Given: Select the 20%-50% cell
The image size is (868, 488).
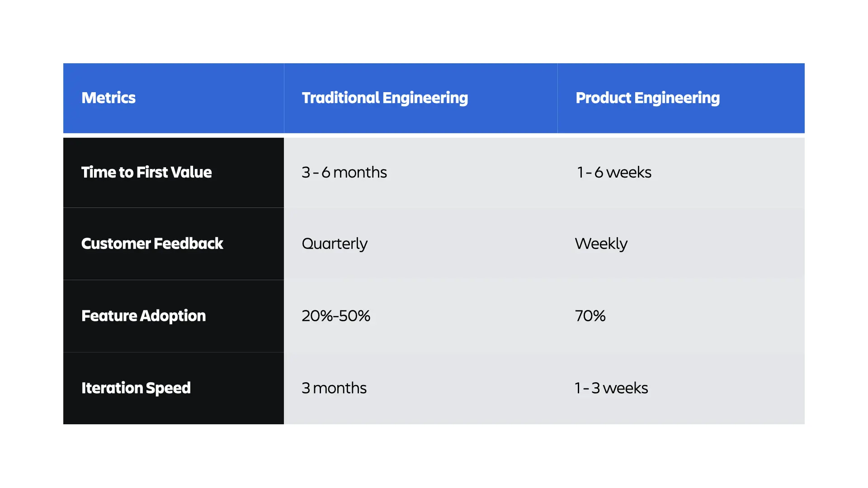Looking at the screenshot, I should [421, 316].
